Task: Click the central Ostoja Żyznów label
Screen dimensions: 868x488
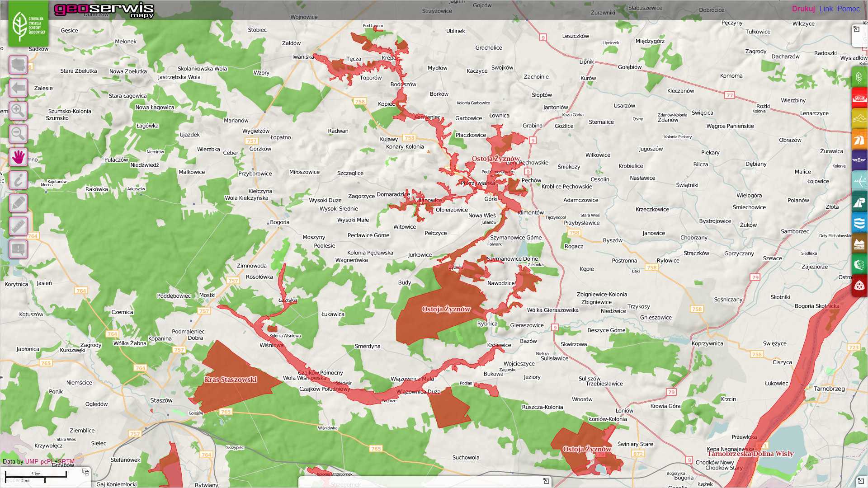Action: (x=446, y=309)
